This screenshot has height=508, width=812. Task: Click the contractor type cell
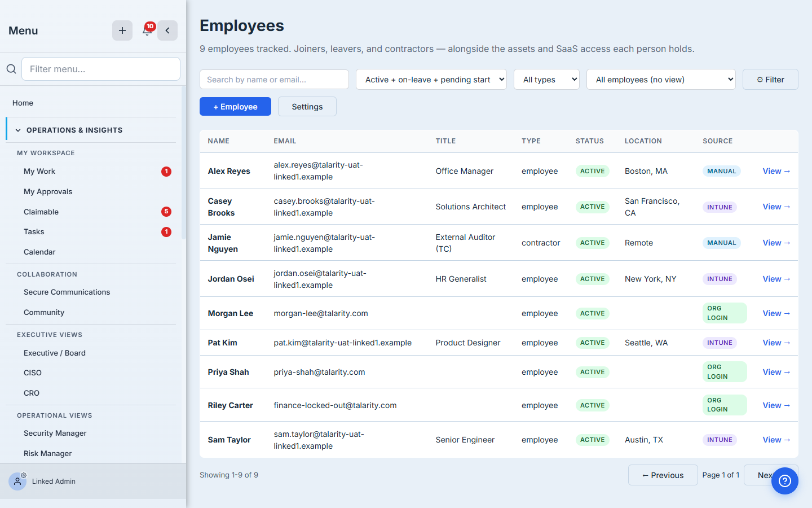[x=541, y=243]
